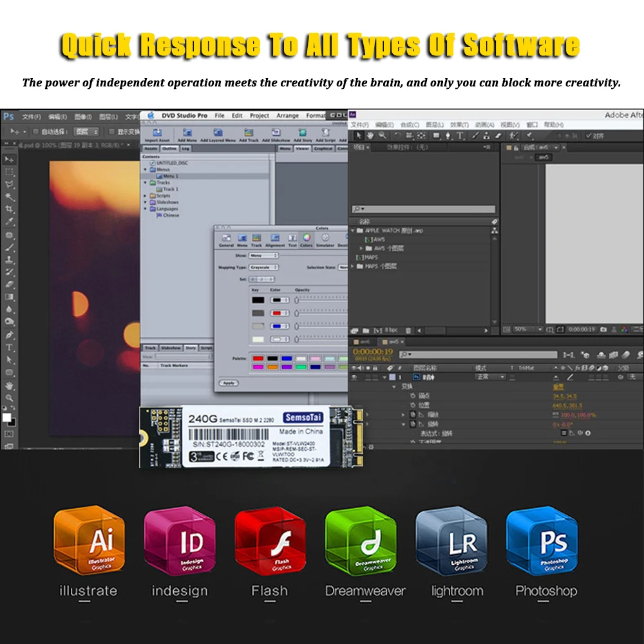Screen dimensions: 644x644
Task: Select the Magic Wand tool in Photoshop
Action: [9, 196]
